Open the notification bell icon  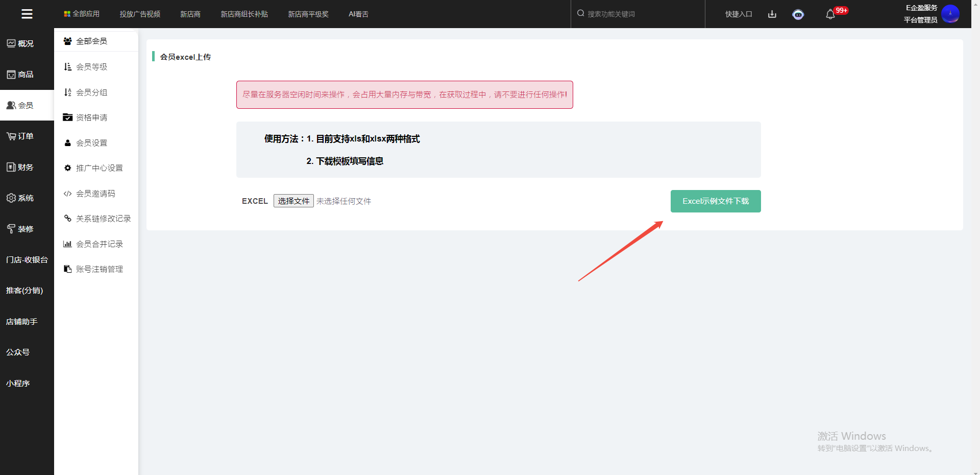point(830,14)
